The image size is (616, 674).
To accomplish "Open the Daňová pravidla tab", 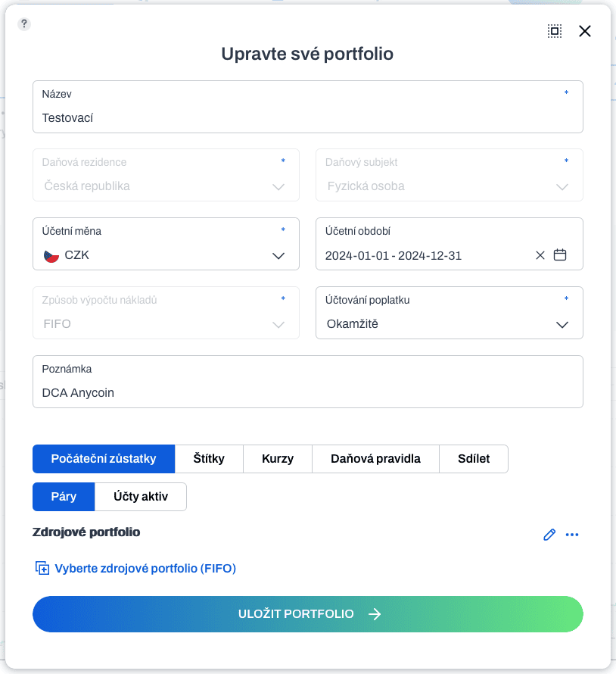I will (375, 459).
